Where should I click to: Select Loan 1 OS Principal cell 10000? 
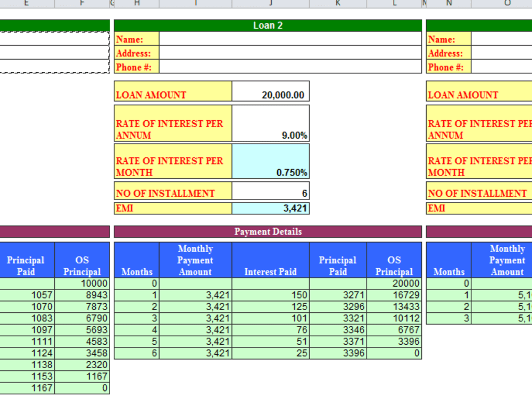(82, 284)
